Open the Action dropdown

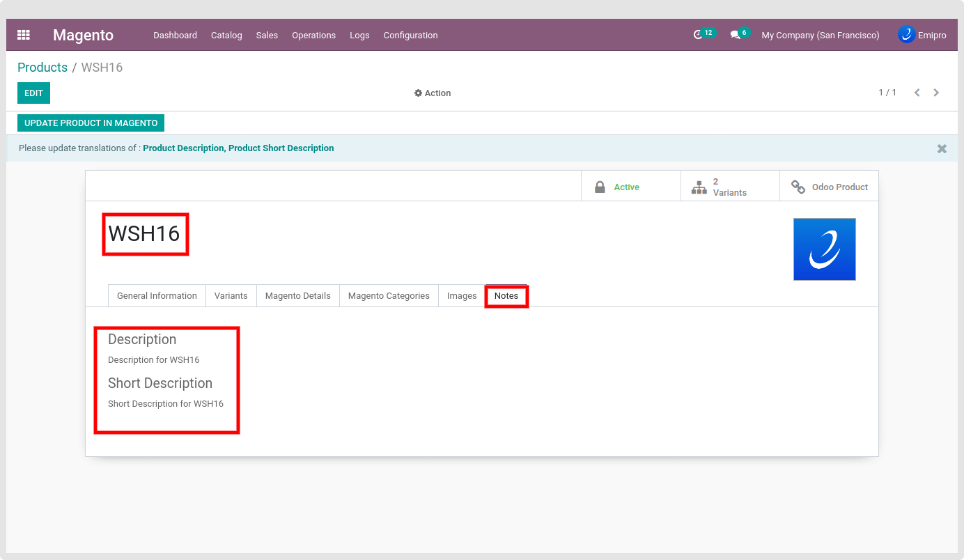pyautogui.click(x=433, y=93)
